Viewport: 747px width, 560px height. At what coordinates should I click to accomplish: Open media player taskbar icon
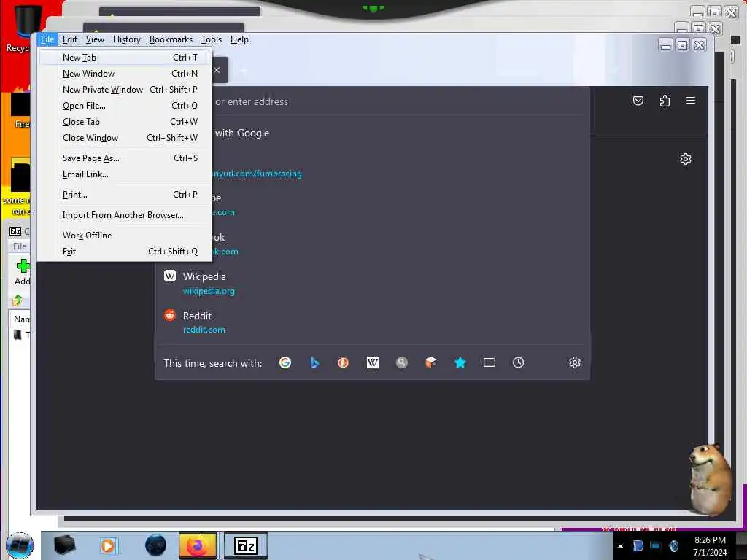pyautogui.click(x=109, y=545)
